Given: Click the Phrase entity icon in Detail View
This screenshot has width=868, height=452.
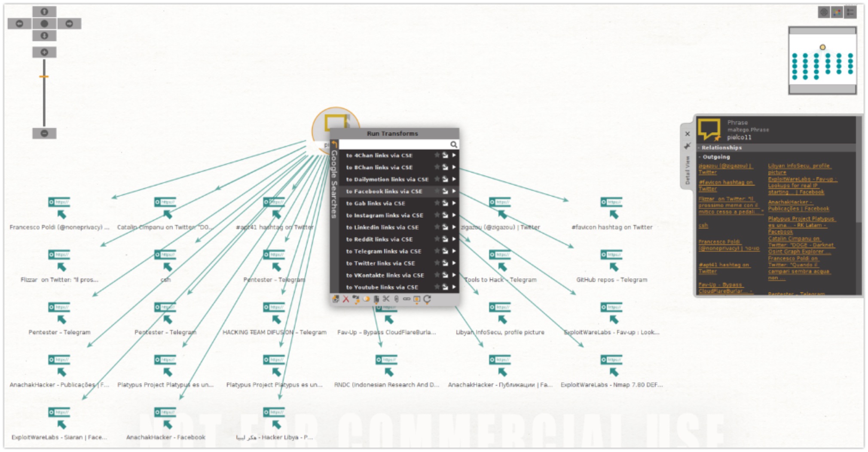Looking at the screenshot, I should pos(709,130).
